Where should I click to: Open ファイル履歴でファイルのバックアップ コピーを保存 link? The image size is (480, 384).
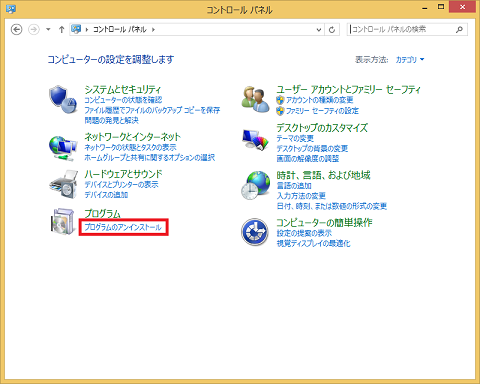(152, 110)
